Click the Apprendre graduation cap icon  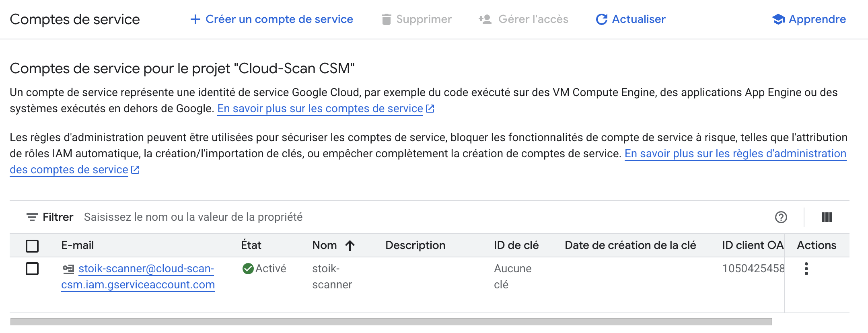pyautogui.click(x=778, y=19)
